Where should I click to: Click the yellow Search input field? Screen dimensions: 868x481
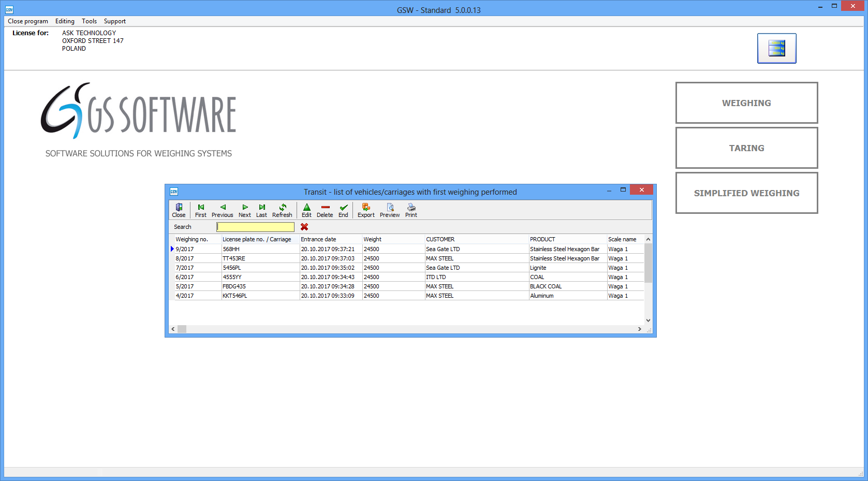(255, 227)
